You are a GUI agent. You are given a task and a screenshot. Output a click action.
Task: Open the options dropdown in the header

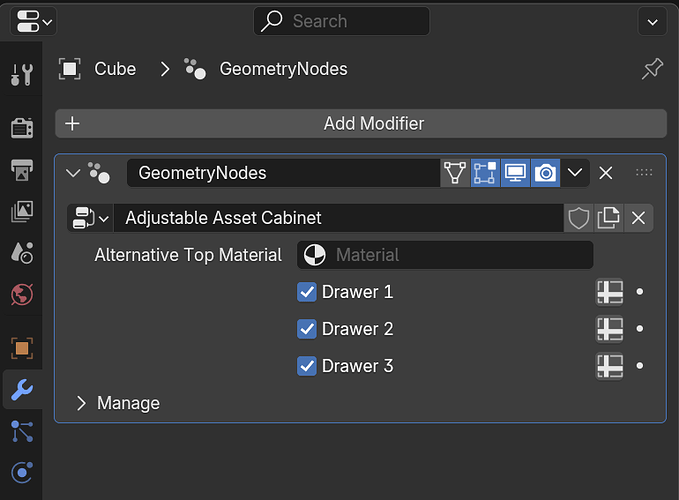coord(652,21)
